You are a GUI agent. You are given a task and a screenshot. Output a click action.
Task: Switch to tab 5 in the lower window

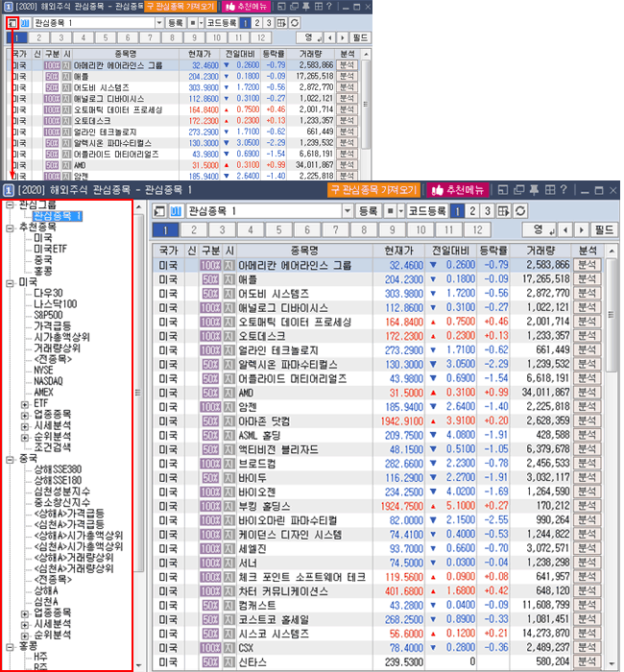point(279,230)
